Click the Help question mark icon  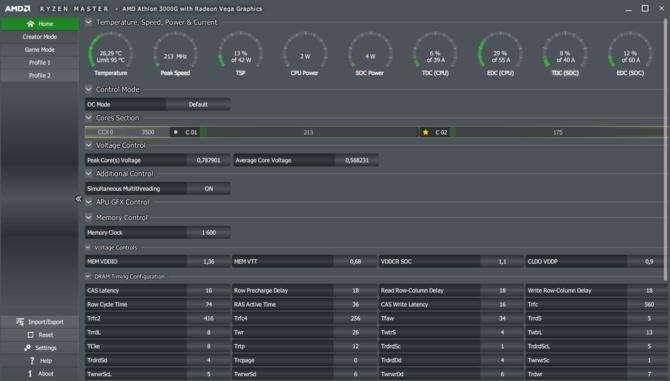tap(32, 360)
